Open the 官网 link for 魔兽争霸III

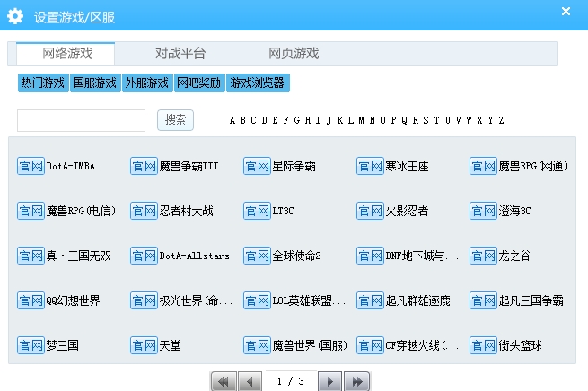click(144, 166)
